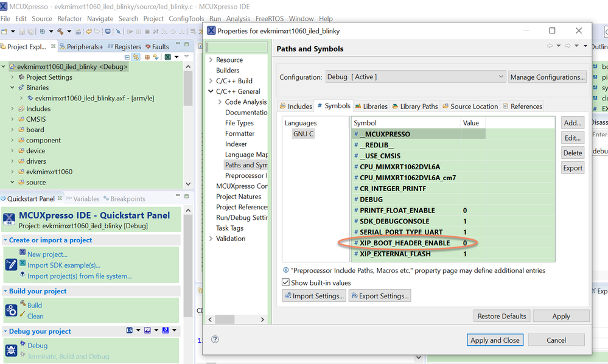Click the Export button

[x=573, y=168]
